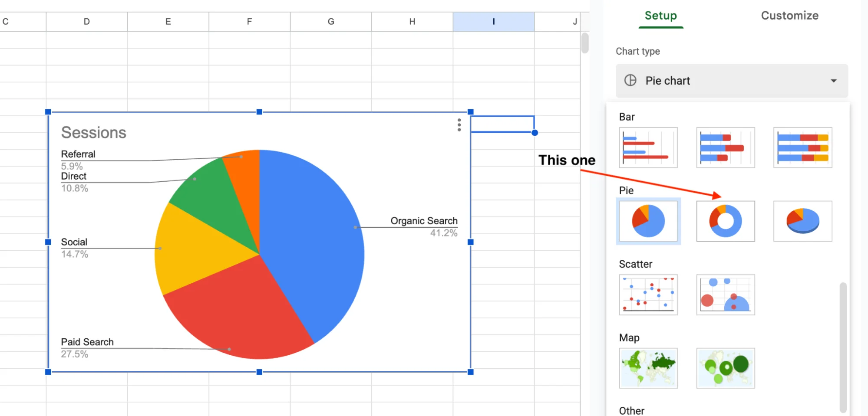This screenshot has width=868, height=416.
Task: Click the 10.8% percentage value
Action: tap(74, 188)
